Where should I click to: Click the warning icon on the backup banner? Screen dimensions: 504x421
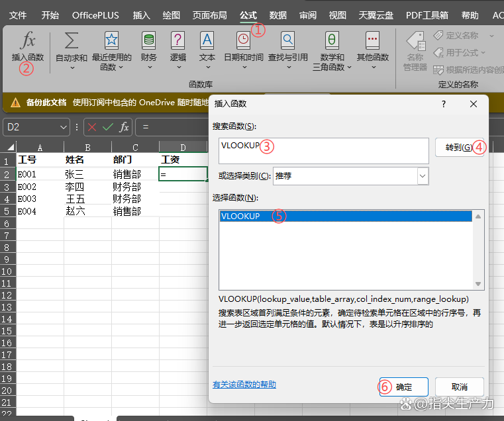pos(15,103)
